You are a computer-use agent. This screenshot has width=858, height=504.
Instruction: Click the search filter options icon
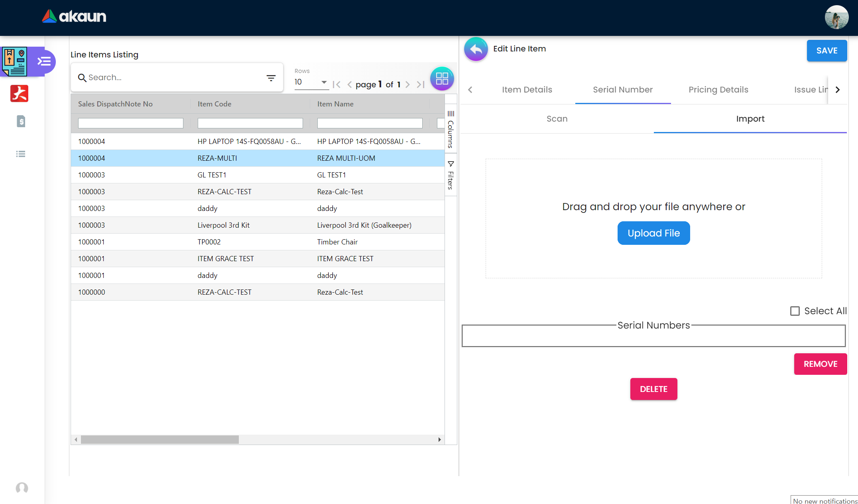click(271, 78)
